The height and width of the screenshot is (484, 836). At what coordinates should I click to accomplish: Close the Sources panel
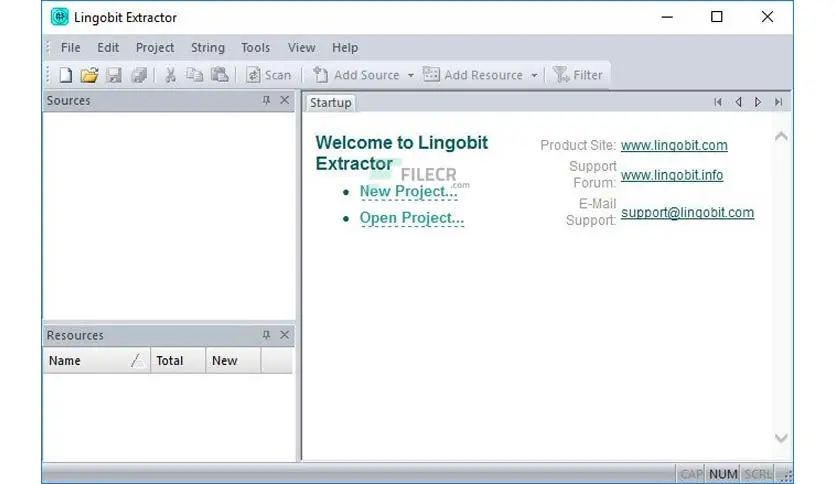pyautogui.click(x=285, y=100)
